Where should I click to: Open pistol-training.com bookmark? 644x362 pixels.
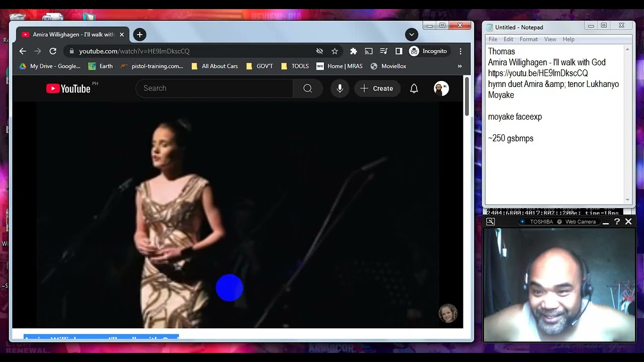[x=152, y=66]
